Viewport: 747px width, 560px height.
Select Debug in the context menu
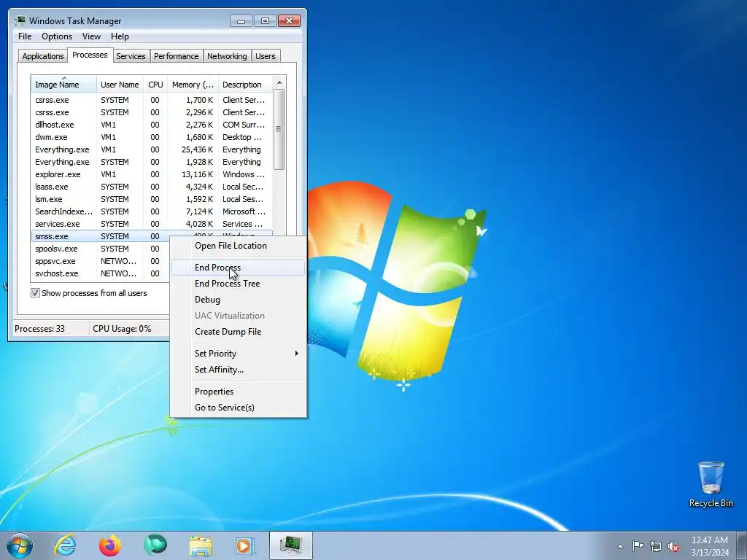tap(239, 300)
